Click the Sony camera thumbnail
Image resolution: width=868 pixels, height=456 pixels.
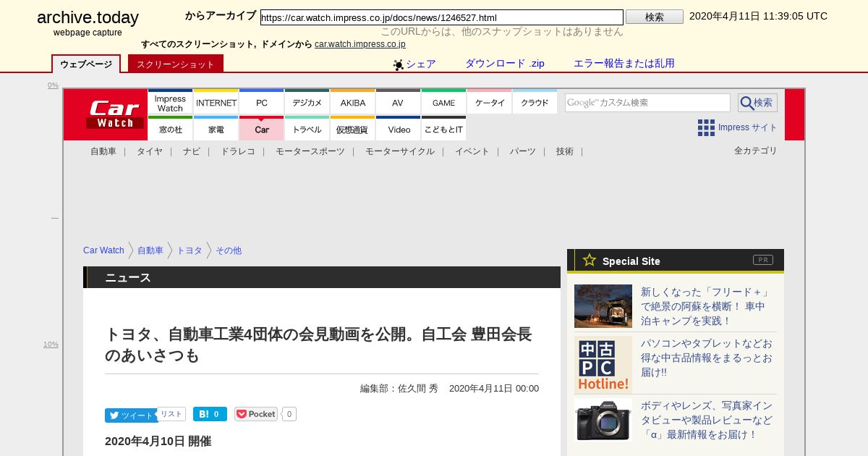coord(603,420)
